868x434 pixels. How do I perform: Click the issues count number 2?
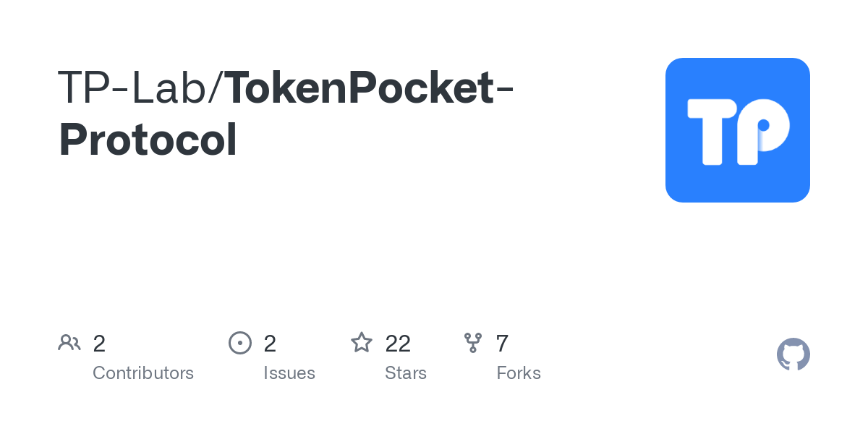click(270, 344)
